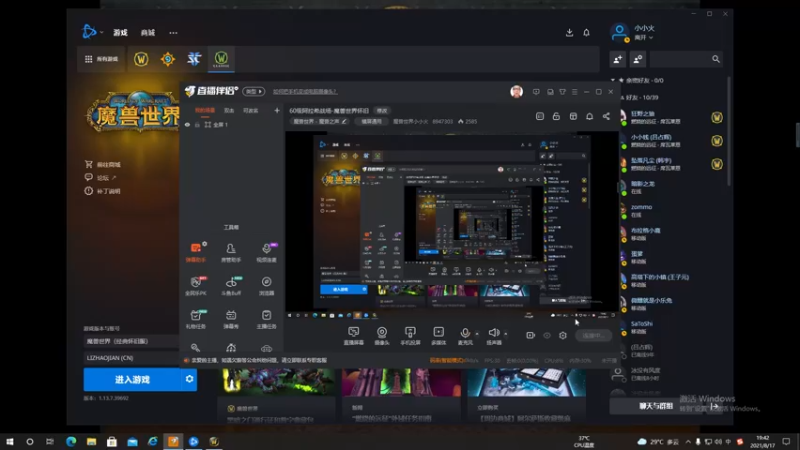
Task: Open 全民乐PK tool
Action: coord(196,286)
